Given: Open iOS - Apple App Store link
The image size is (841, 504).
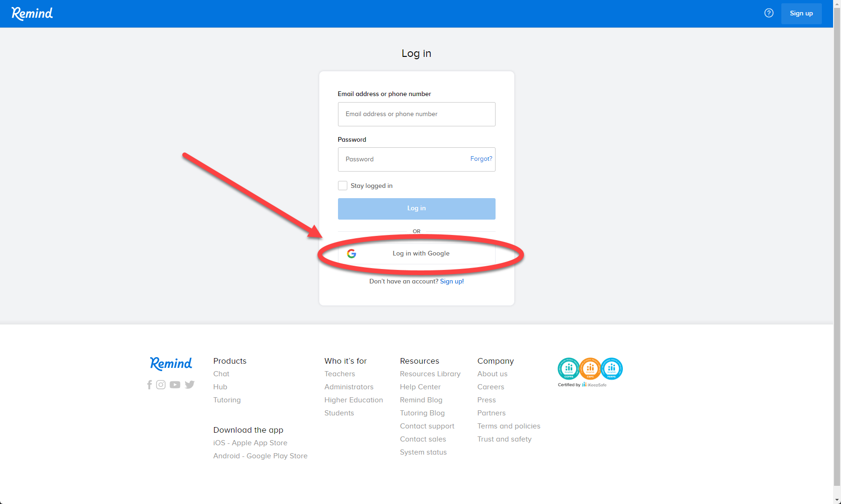Looking at the screenshot, I should [250, 443].
